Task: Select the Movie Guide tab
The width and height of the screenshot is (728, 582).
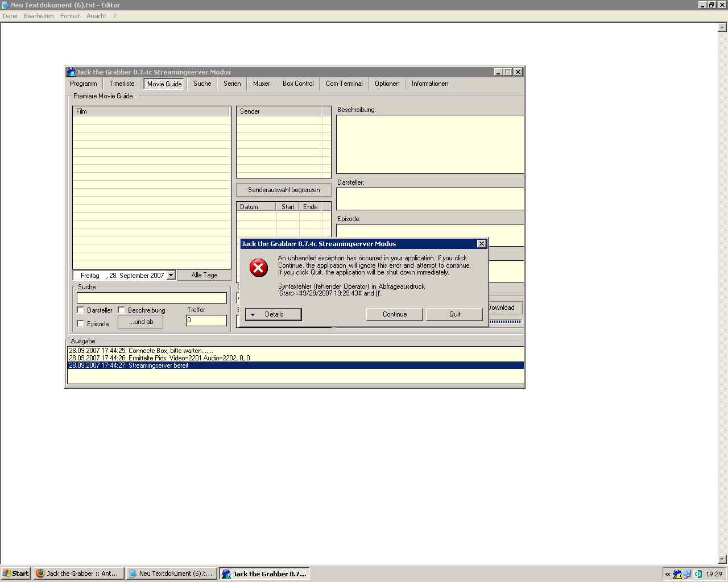Action: [x=164, y=84]
